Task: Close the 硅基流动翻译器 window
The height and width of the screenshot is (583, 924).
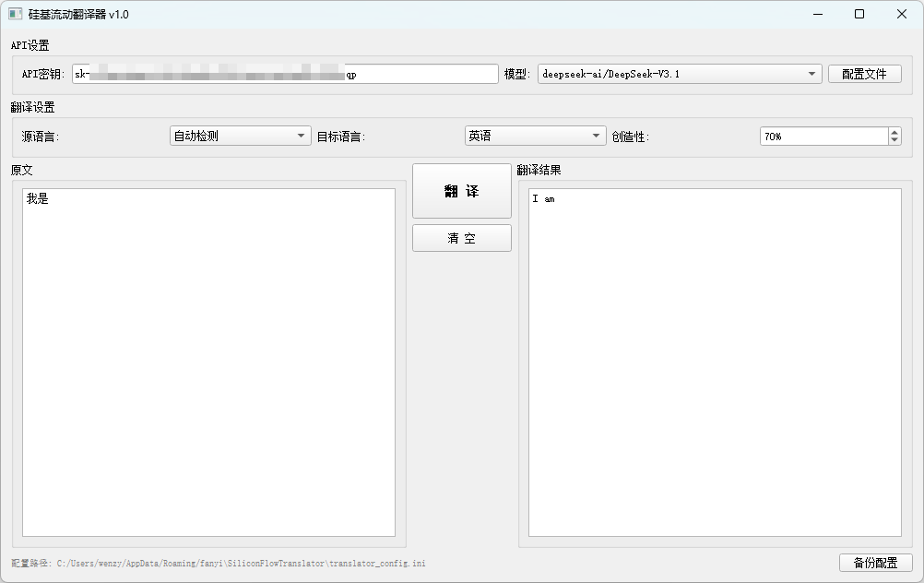Action: click(901, 14)
